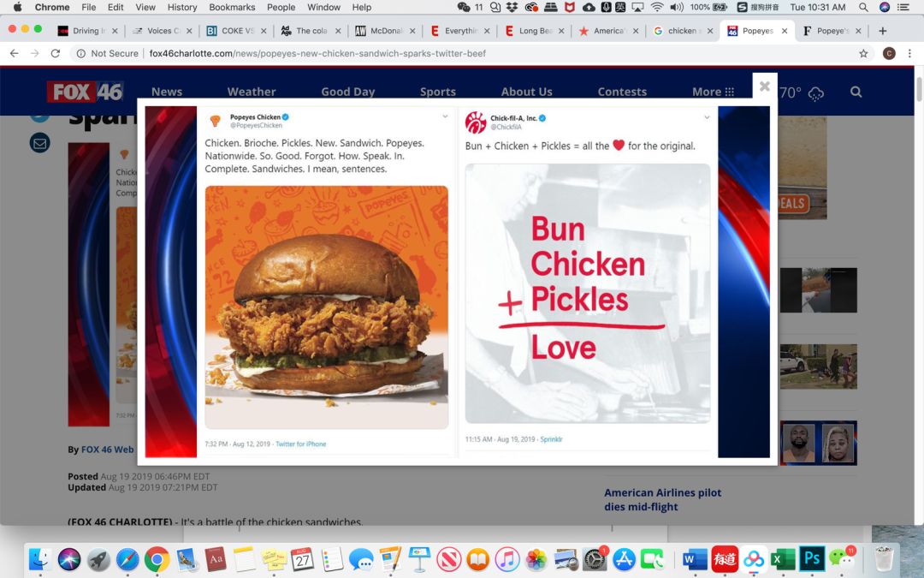Screen dimensions: 924x578
Task: Expand the Popeyes tweet chevron menu
Action: 445,116
